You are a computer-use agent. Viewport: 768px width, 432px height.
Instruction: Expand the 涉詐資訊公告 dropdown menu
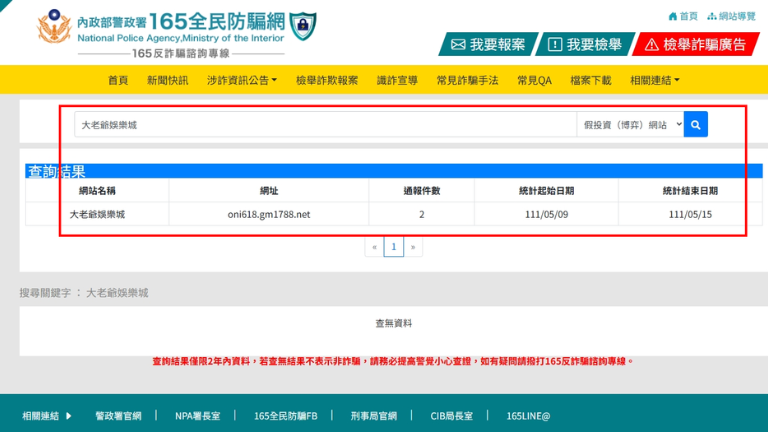click(241, 80)
